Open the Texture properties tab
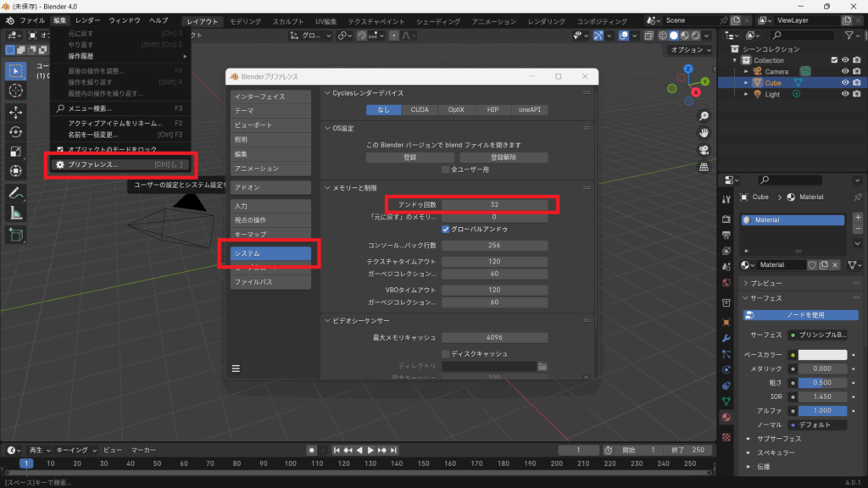 click(x=726, y=437)
